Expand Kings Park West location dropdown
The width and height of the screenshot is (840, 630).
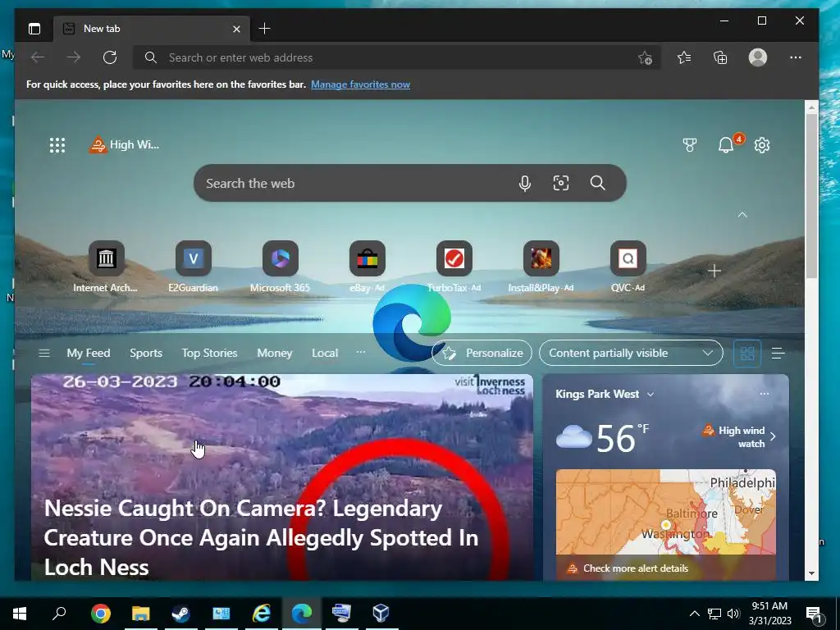click(x=651, y=395)
